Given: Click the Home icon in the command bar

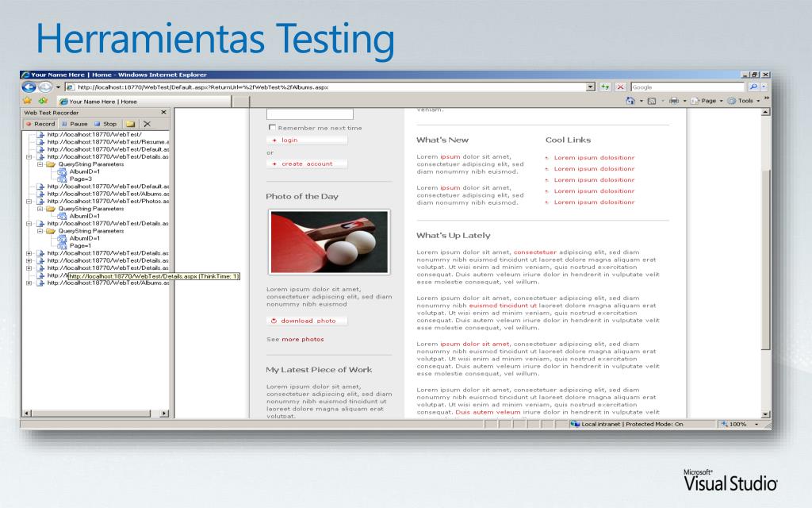Looking at the screenshot, I should point(630,101).
